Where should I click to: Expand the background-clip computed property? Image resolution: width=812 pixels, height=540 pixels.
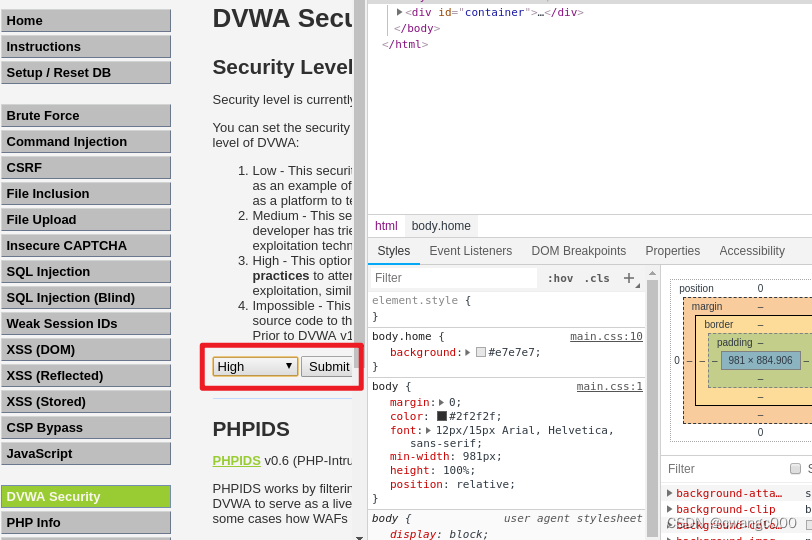click(670, 509)
